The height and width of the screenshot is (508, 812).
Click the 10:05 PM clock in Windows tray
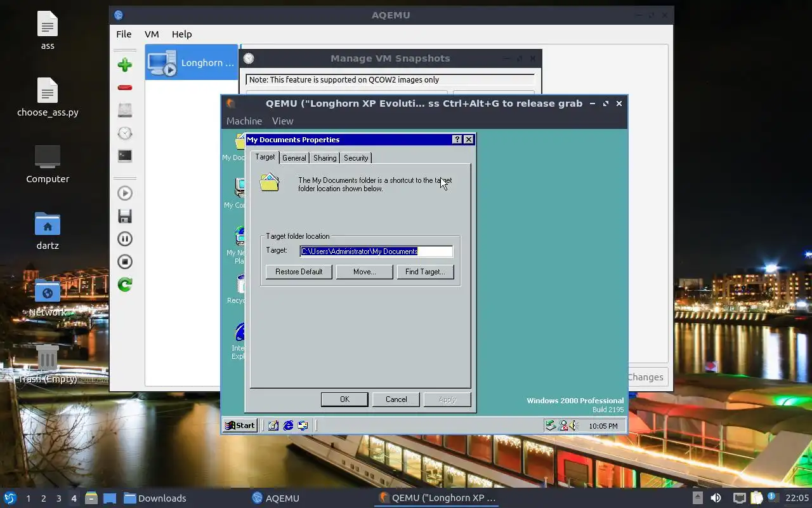(x=603, y=426)
